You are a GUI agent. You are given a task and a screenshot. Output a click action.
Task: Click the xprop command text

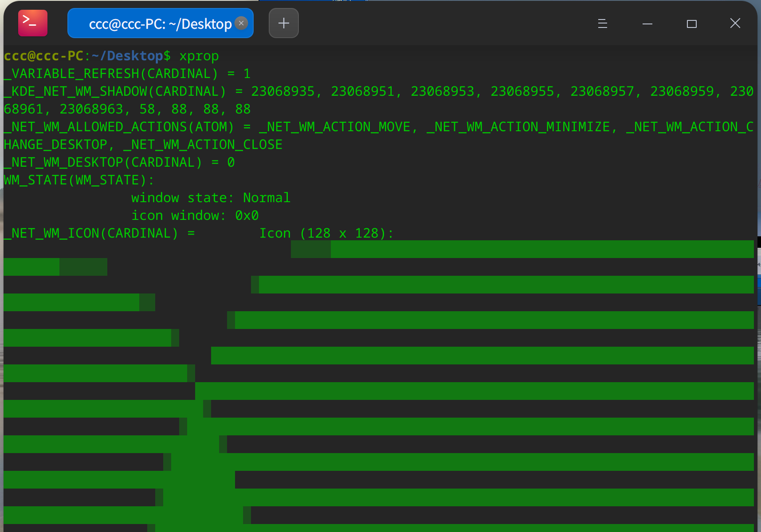pos(199,56)
